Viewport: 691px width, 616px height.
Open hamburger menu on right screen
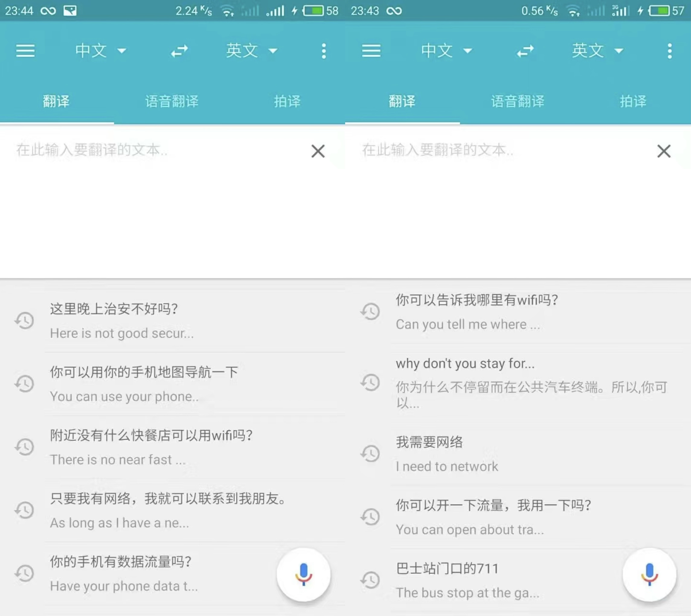click(x=371, y=51)
